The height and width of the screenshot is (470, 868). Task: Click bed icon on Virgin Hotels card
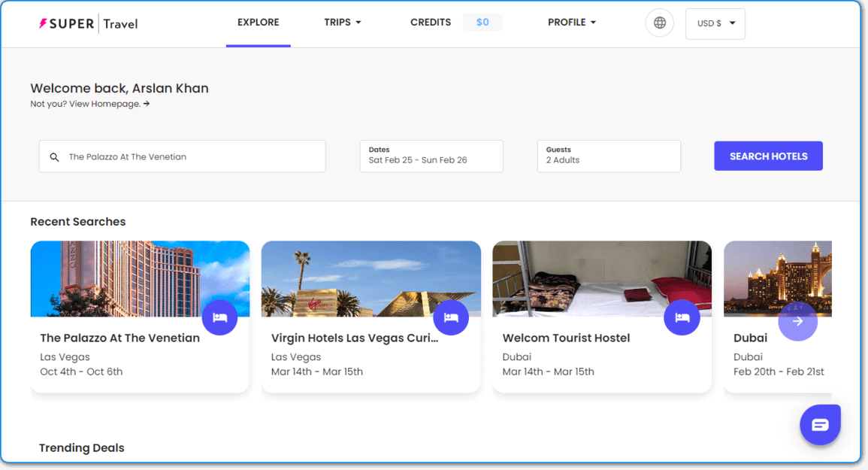click(x=451, y=317)
